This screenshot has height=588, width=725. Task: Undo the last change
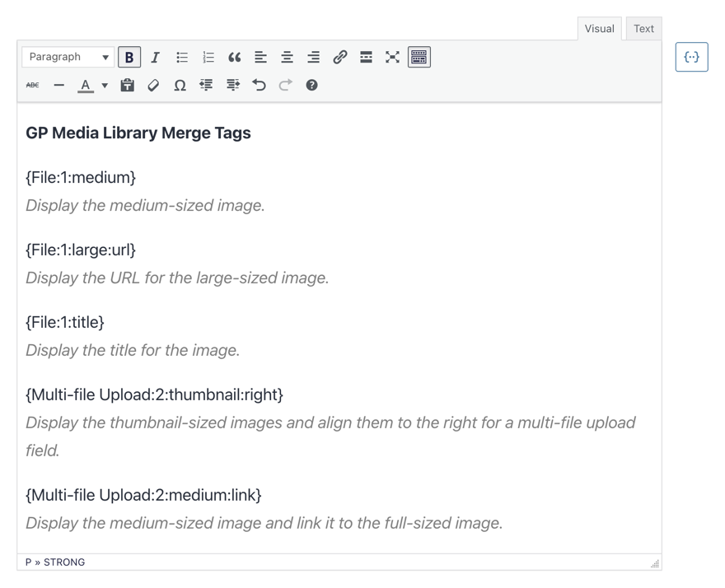pos(259,85)
